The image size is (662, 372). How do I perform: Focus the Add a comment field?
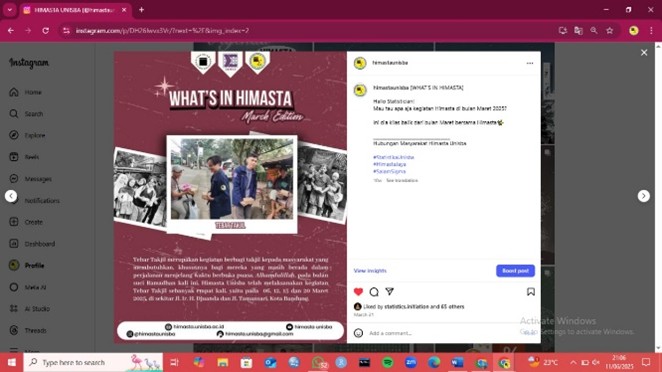pyautogui.click(x=443, y=333)
